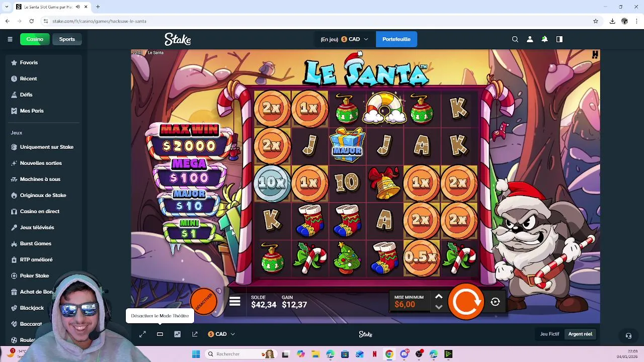Screen dimensions: 644x362
Task: Open File Explorer from taskbar
Action: [x=315, y=354]
